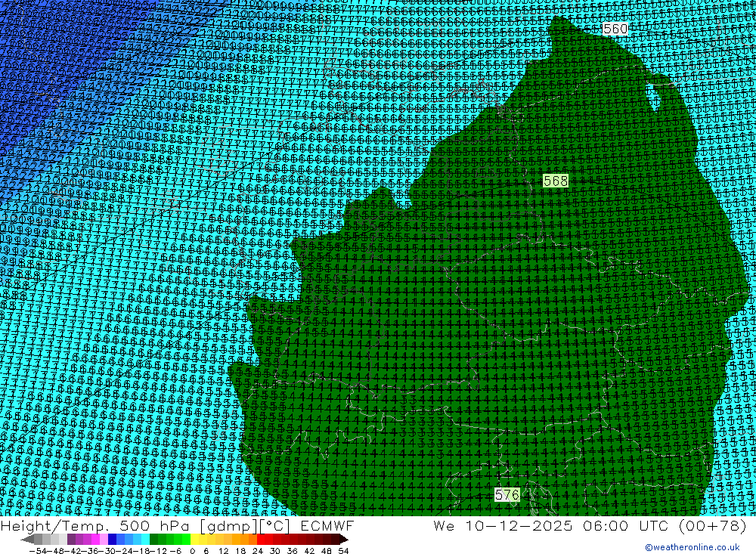Viewport: 756px width, 554px height.
Task: Click the bright yellow swatch at 0
Action: click(195, 540)
